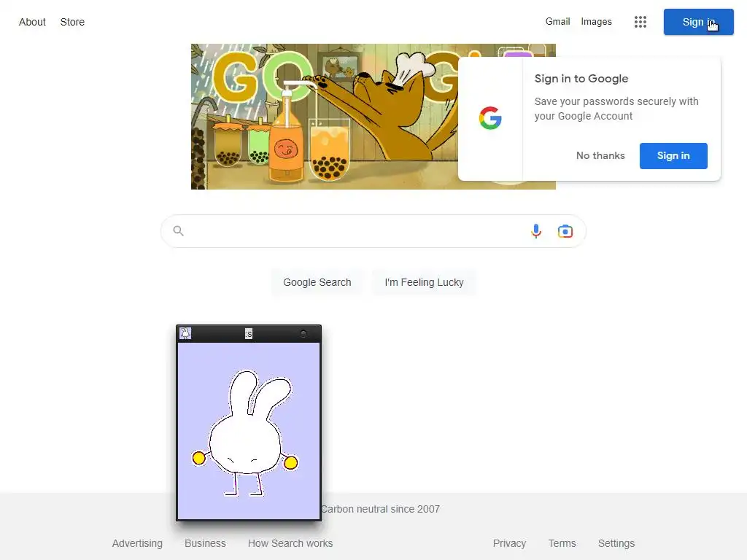Click the Sign in button in top bar
This screenshot has width=747, height=560.
point(698,22)
